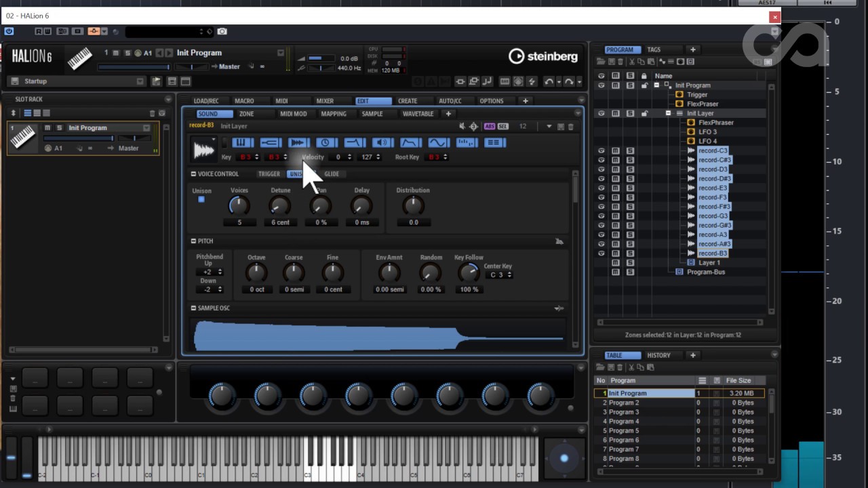Open the Envelope section icon
The image size is (868, 488).
point(411,142)
